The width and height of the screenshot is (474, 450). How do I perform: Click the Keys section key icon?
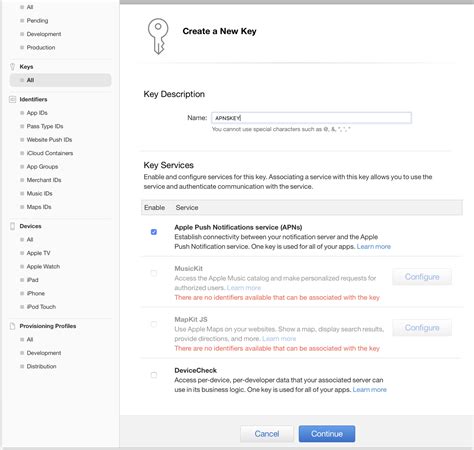[x=13, y=67]
